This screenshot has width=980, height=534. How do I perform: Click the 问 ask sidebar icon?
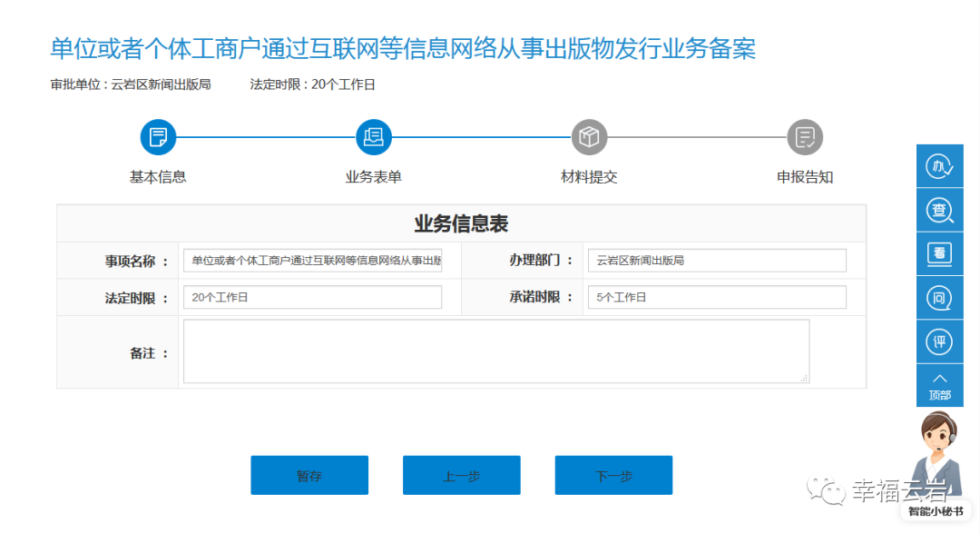(939, 297)
